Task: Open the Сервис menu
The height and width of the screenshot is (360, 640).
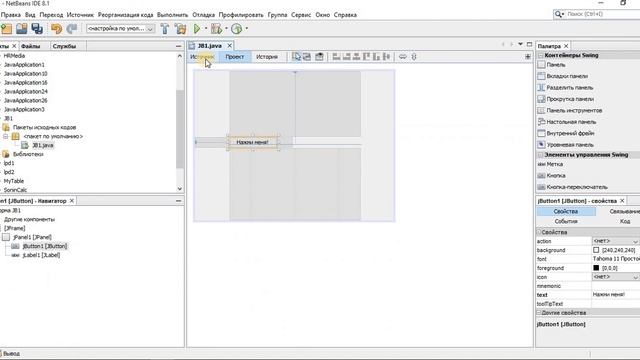Action: coord(301,15)
